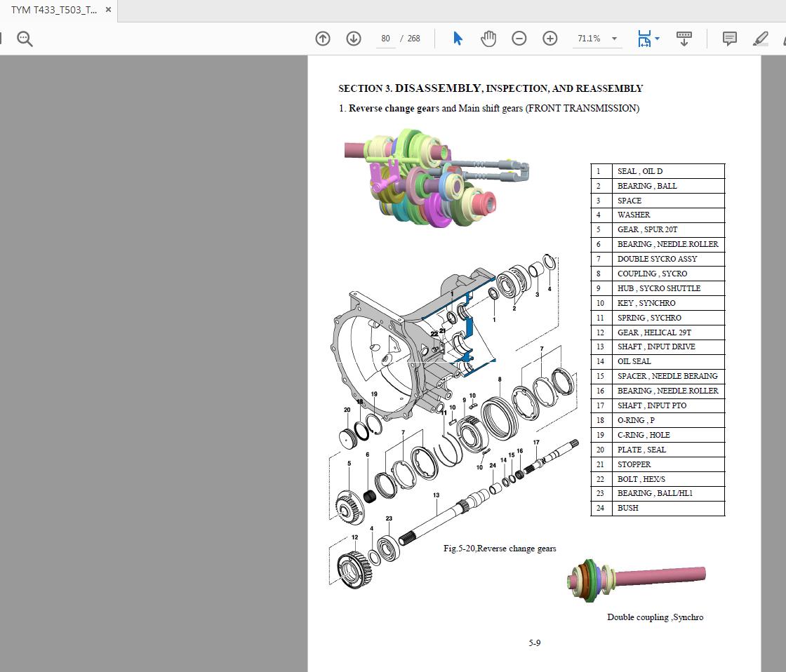Click table row 'GEAR , SPUR 20T'

click(658, 229)
